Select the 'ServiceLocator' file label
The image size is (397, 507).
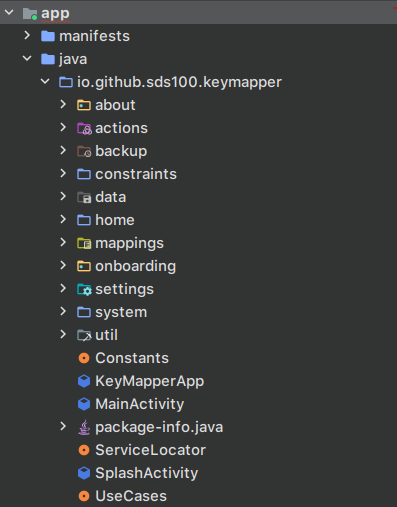click(x=151, y=450)
